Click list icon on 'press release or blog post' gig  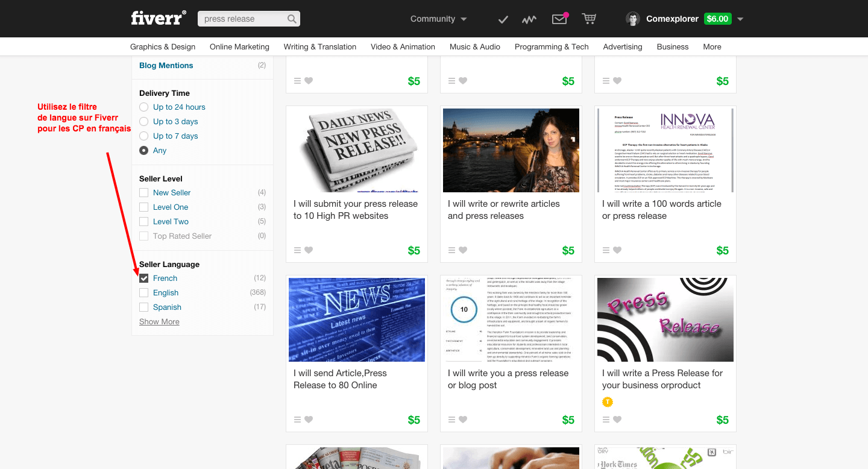pos(451,420)
